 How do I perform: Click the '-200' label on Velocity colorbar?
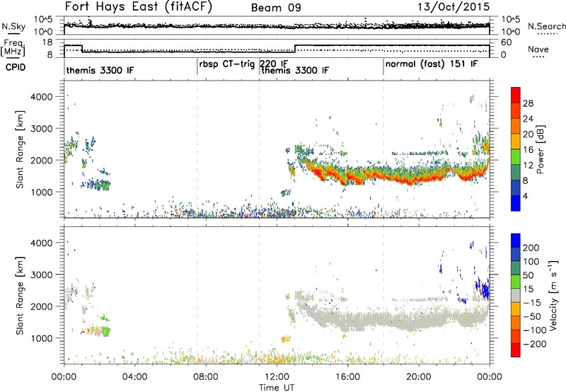[534, 344]
